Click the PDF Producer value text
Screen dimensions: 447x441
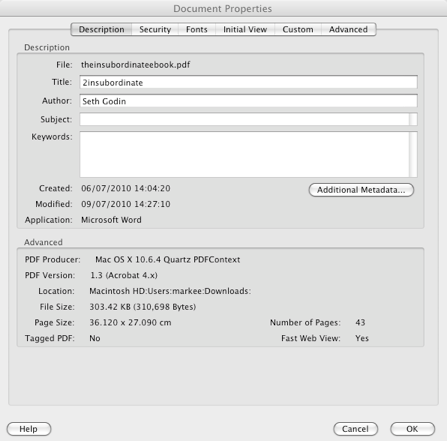[x=168, y=260]
